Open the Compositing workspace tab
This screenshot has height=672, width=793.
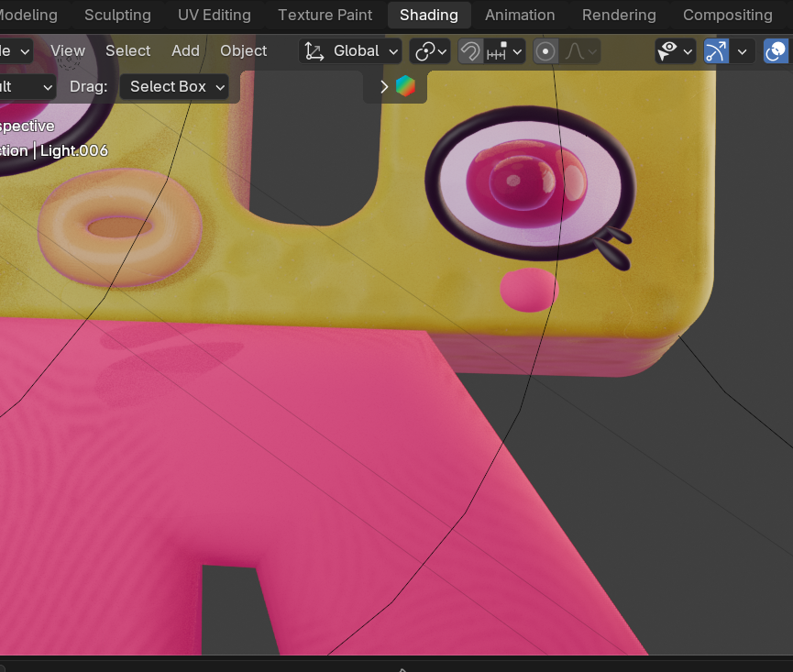pos(728,16)
